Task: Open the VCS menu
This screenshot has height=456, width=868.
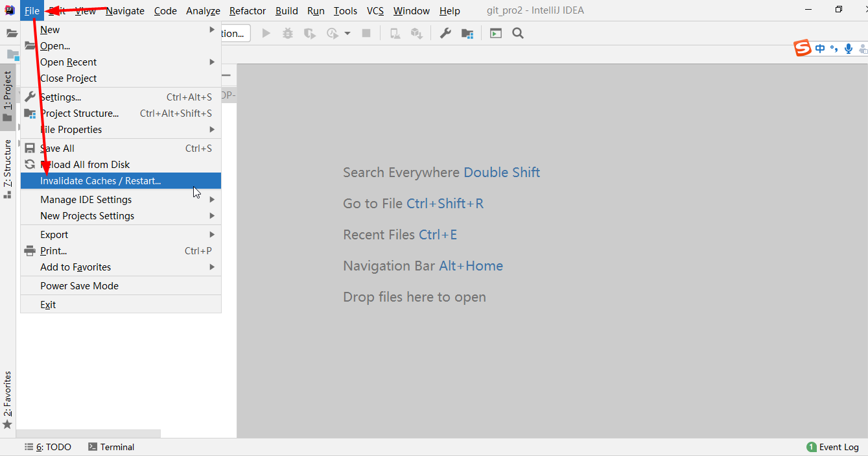Action: click(x=375, y=10)
